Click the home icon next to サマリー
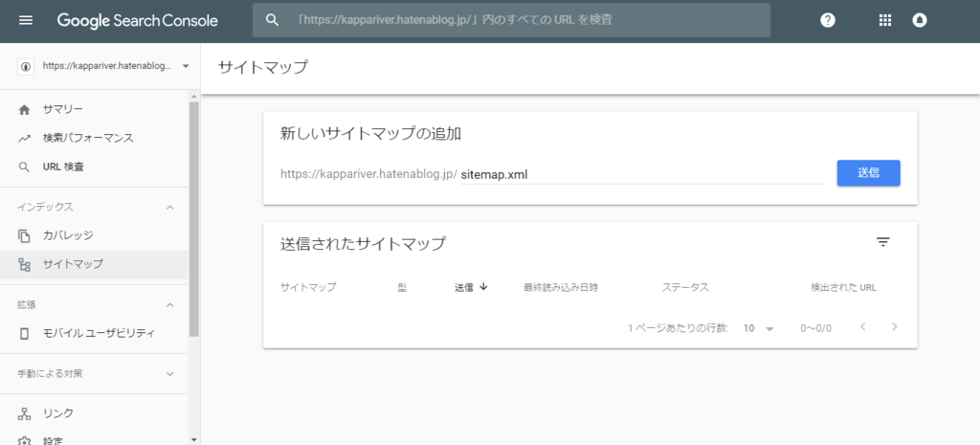The width and height of the screenshot is (980, 445). [x=24, y=110]
